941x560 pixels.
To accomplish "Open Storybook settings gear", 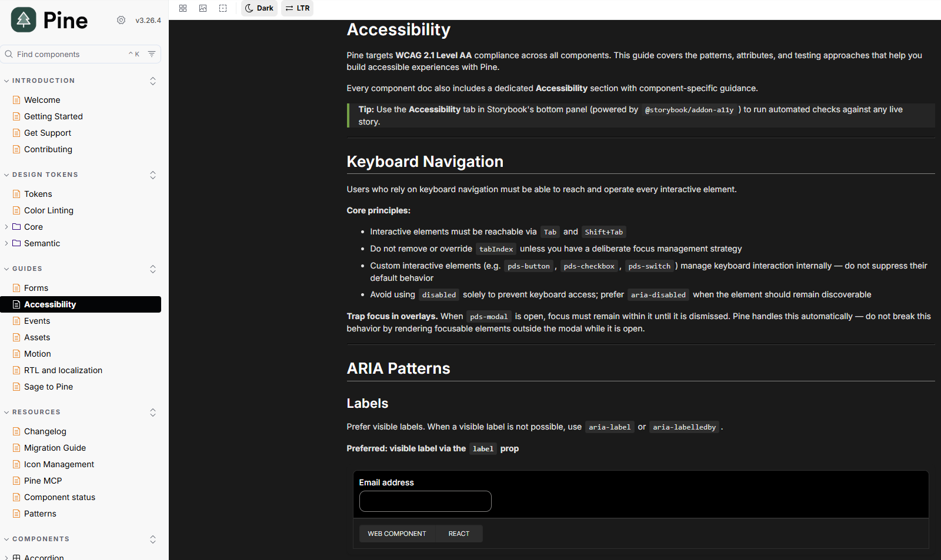I will click(121, 20).
